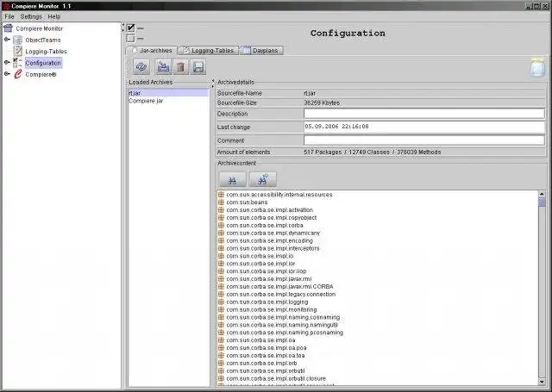Click the Compiere Monitor title bar icon
552x392 pixels.
tap(6, 6)
